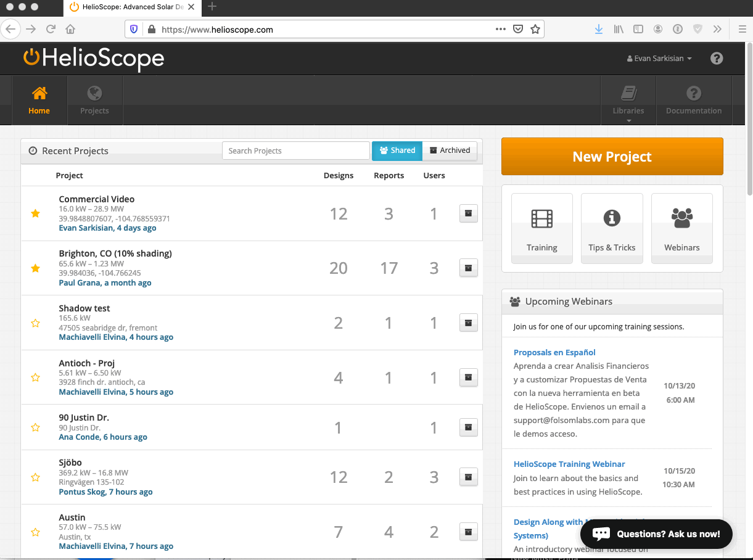
Task: Switch to Archived projects view
Action: click(450, 150)
